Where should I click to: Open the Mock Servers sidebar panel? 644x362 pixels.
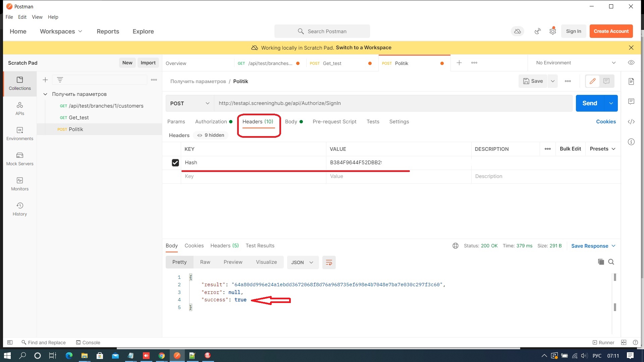[20, 159]
